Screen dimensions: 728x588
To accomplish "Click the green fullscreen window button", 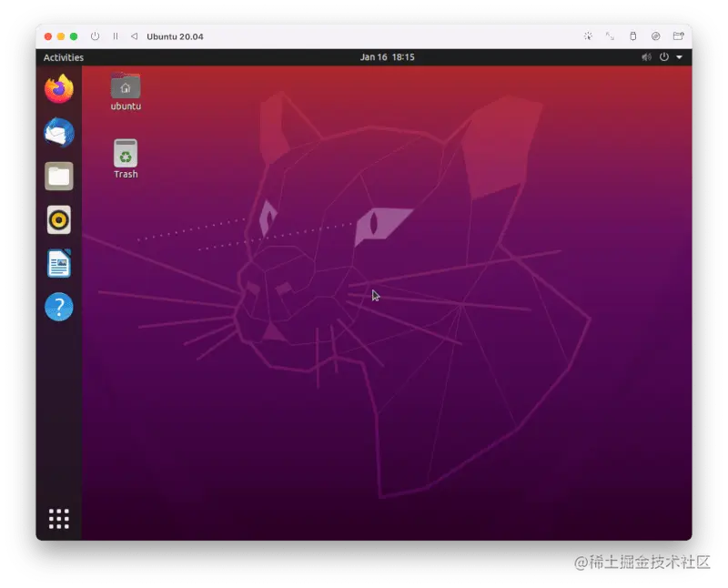I will pyautogui.click(x=74, y=36).
